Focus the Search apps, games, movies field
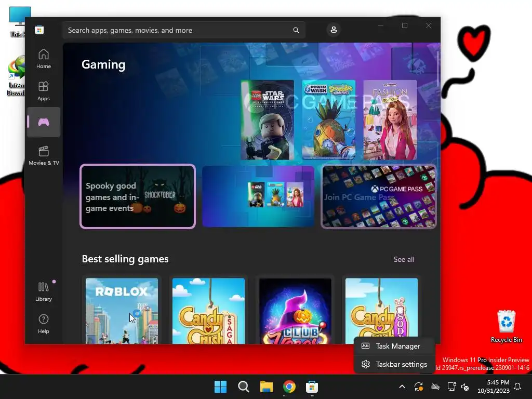The width and height of the screenshot is (532, 399). [x=183, y=30]
